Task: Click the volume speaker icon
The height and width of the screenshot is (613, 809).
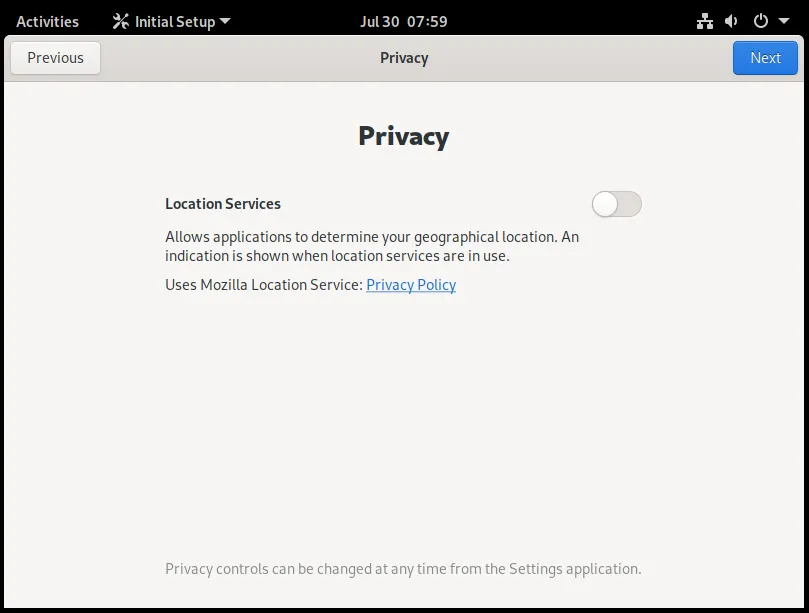Action: (731, 21)
